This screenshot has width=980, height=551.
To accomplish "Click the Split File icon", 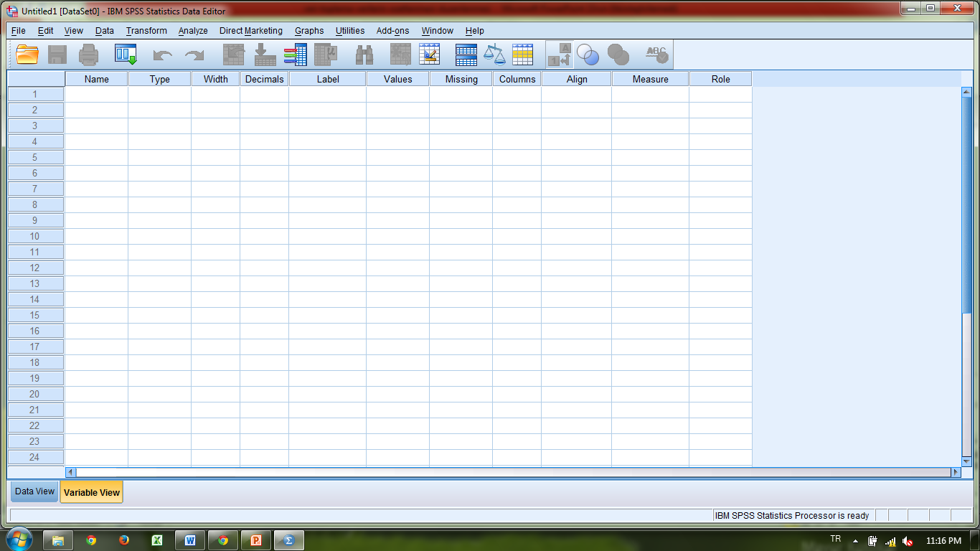I will tap(466, 55).
